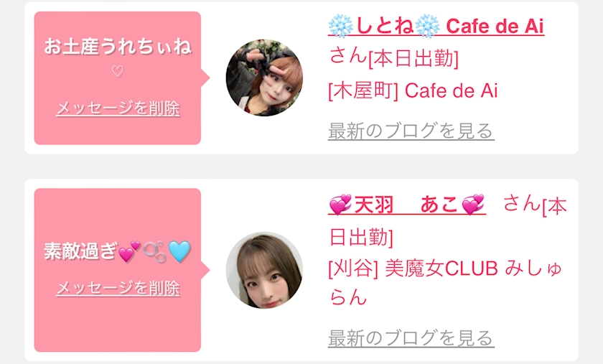The image size is (603, 364).
Task: Click the pink hearts emoji after あこ
Action: click(x=473, y=205)
